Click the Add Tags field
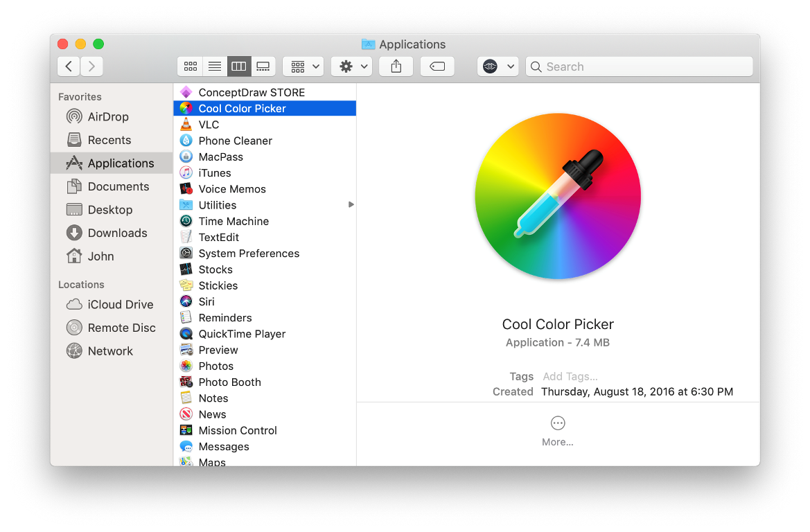 pos(570,377)
